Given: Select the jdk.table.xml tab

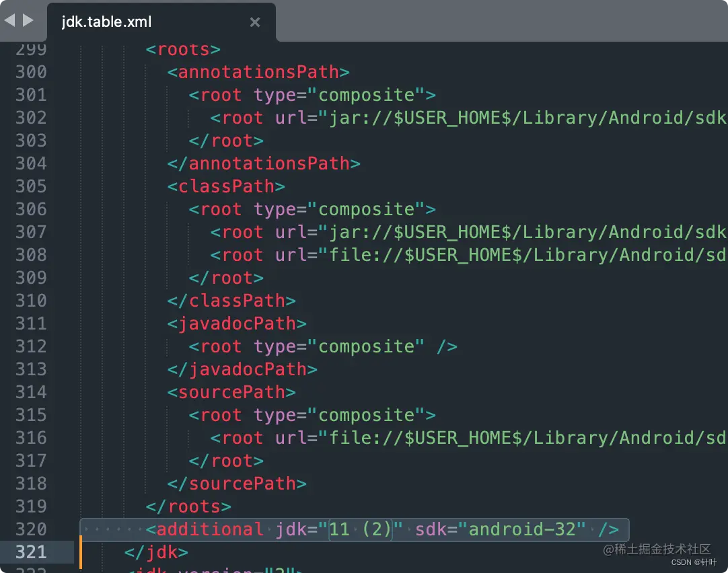Looking at the screenshot, I should tap(161, 22).
